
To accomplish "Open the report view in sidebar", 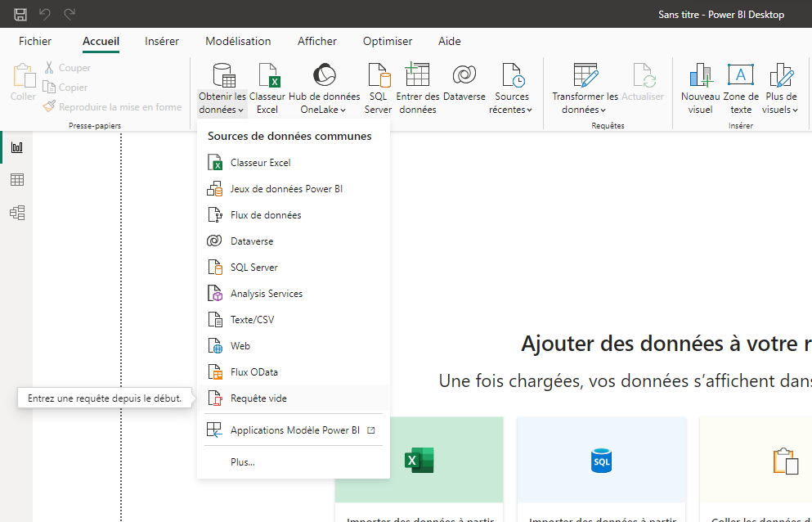I will tap(17, 148).
